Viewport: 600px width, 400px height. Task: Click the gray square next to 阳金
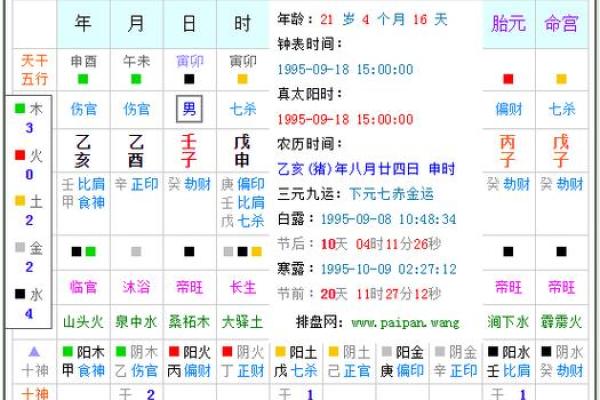[387, 351]
